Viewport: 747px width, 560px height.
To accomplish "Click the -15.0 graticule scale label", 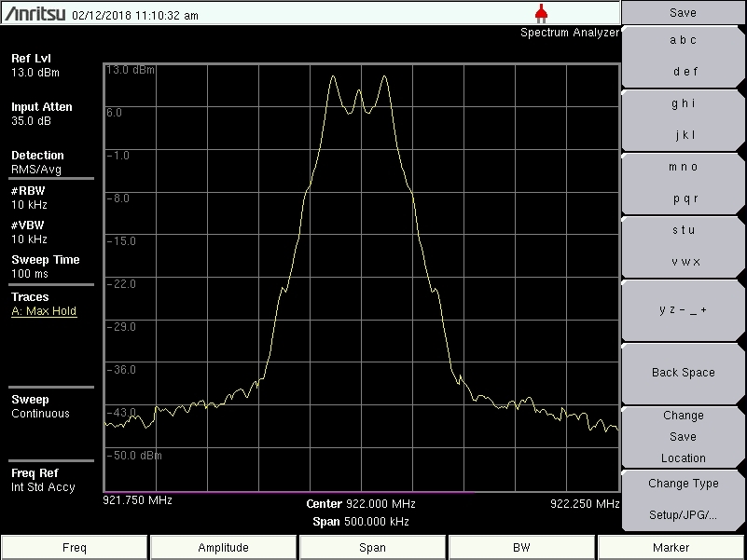I will click(x=121, y=241).
